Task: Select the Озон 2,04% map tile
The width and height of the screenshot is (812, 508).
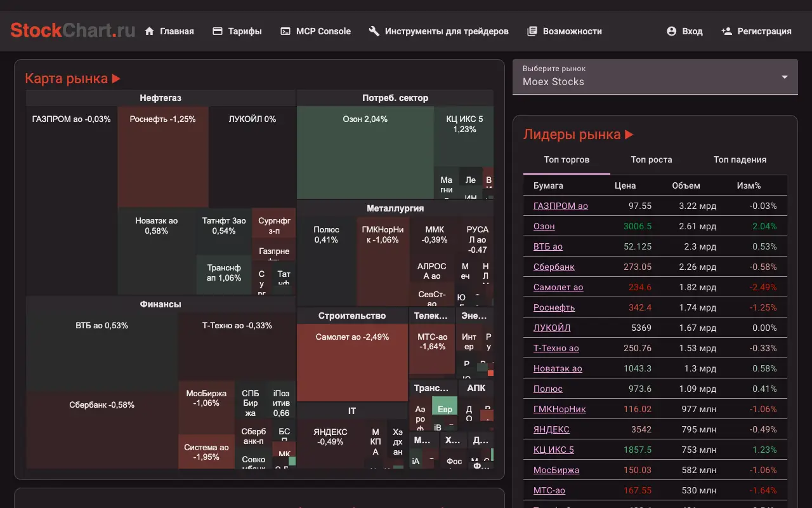Action: (x=365, y=152)
